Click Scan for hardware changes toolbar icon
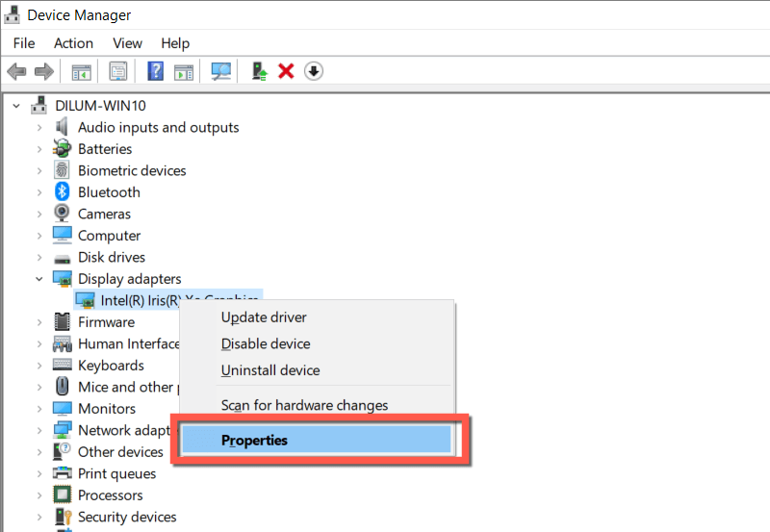Viewport: 770px width, 532px height. coord(221,71)
